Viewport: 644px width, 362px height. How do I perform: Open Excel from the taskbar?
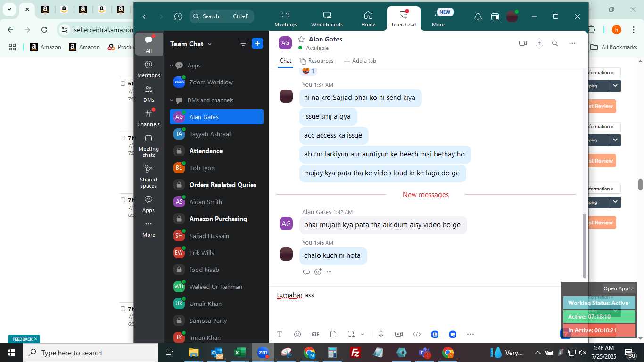(x=240, y=353)
